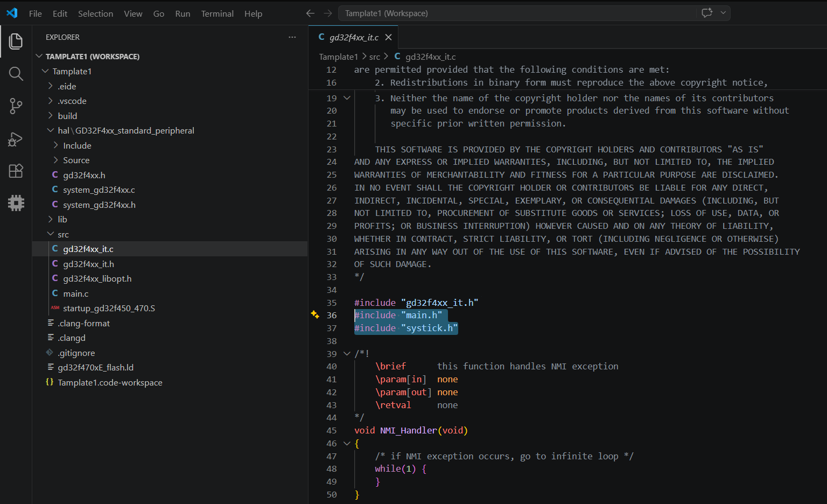The image size is (827, 504).
Task: Click src in the breadcrumb
Action: coord(375,57)
